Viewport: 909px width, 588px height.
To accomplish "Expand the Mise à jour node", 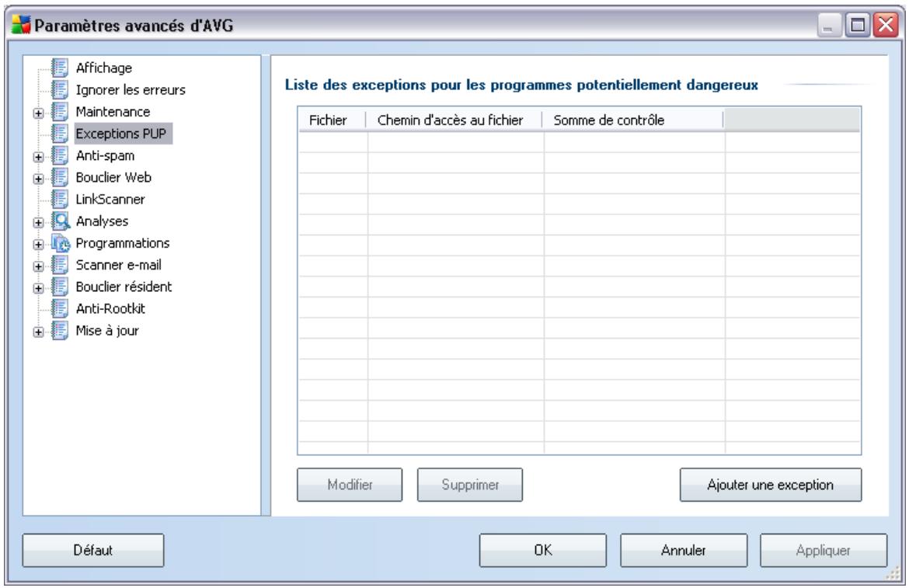I will tap(38, 332).
